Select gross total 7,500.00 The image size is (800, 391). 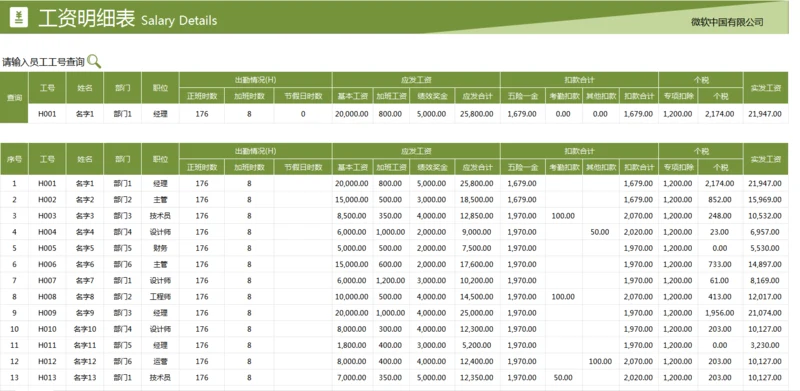[x=477, y=248]
